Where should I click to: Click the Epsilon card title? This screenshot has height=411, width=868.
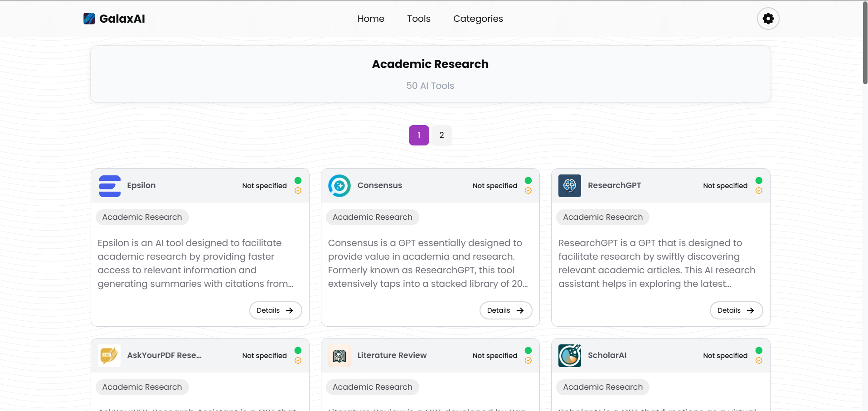click(141, 185)
